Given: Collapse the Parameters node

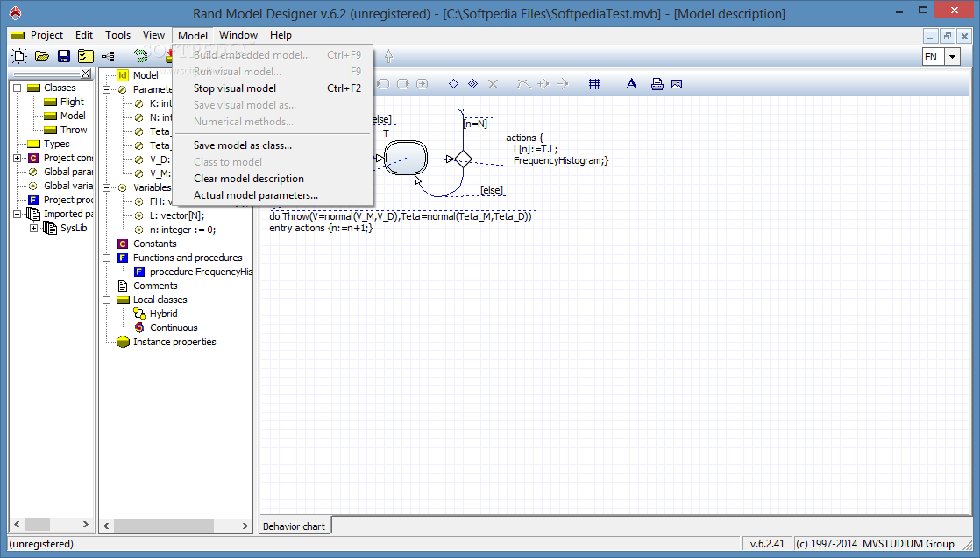Looking at the screenshot, I should [x=107, y=89].
